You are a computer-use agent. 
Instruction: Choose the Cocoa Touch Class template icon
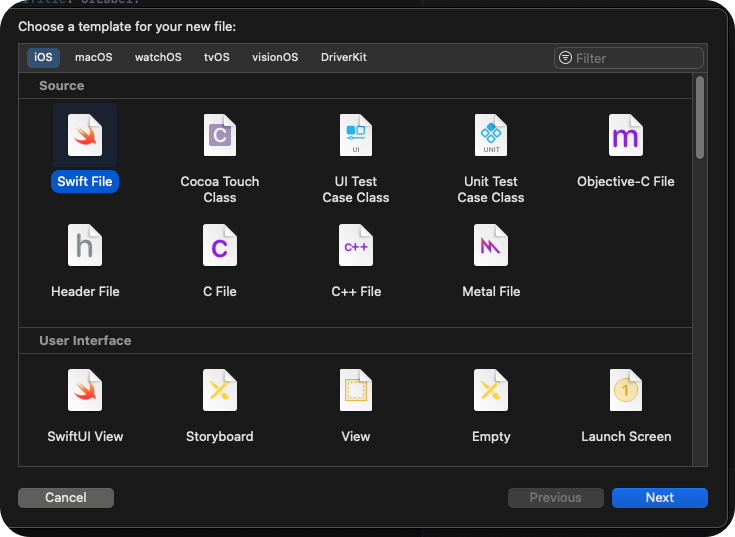[x=220, y=135]
